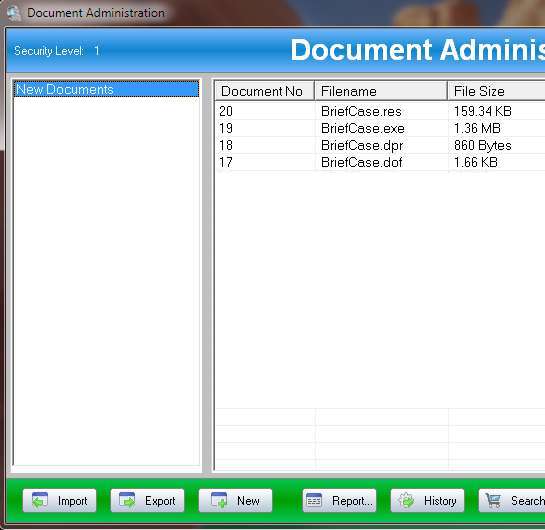The height and width of the screenshot is (530, 545).
Task: Select the BriefCase.exe file entry
Action: (x=363, y=128)
